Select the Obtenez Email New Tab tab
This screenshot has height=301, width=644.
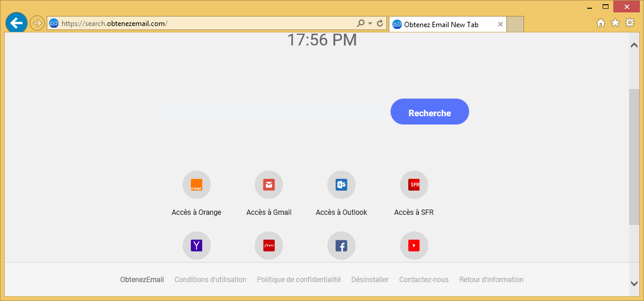441,24
